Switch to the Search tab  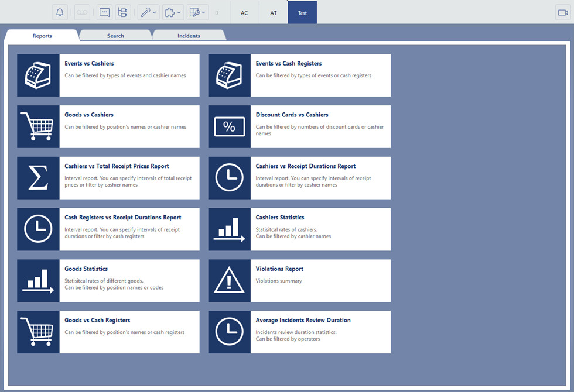tap(115, 36)
